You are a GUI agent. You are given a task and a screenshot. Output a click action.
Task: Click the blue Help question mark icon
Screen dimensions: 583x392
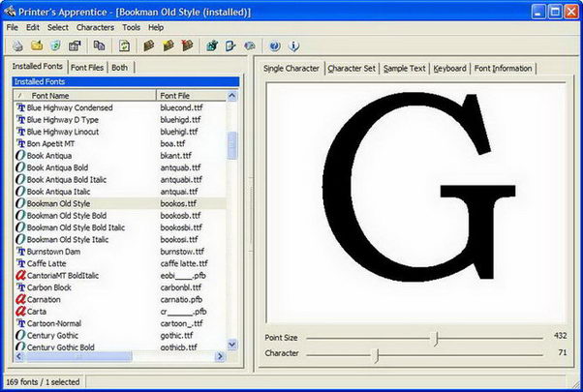click(x=274, y=45)
